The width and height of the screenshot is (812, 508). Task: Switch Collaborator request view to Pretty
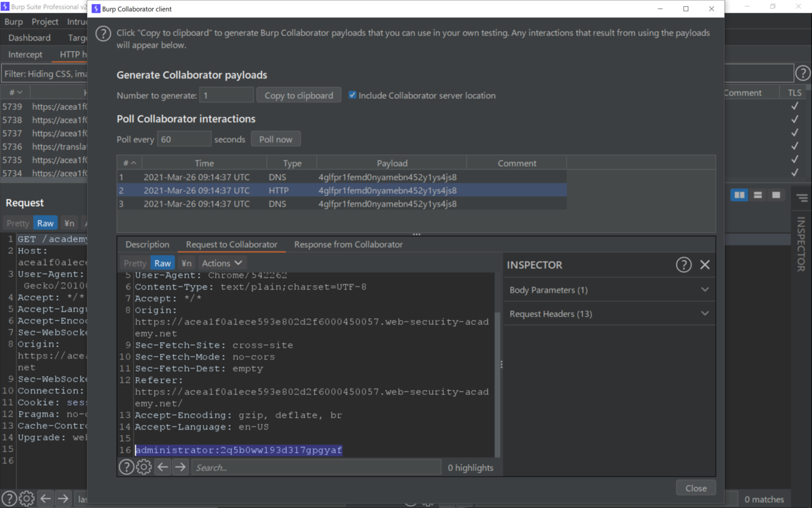tap(135, 263)
